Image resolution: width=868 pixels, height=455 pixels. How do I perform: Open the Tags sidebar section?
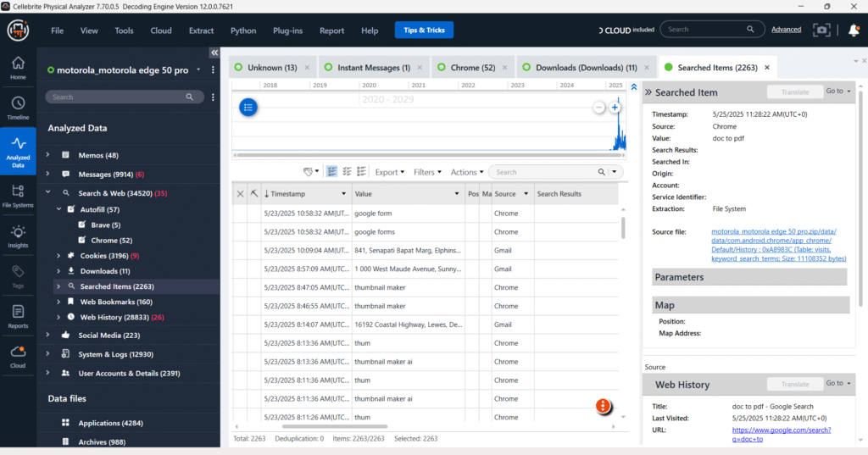[x=18, y=276]
